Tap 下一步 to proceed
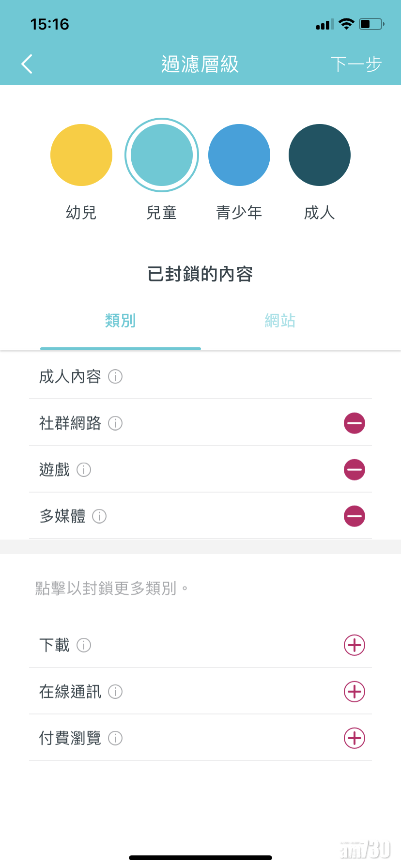Screen dimensions: 401x868 click(356, 64)
